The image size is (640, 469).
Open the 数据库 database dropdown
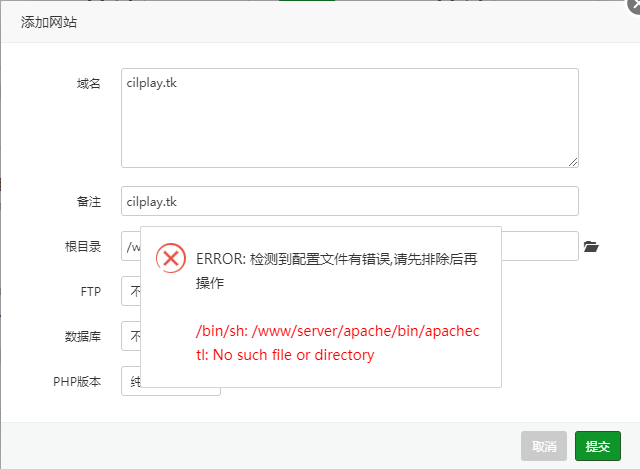(131, 336)
